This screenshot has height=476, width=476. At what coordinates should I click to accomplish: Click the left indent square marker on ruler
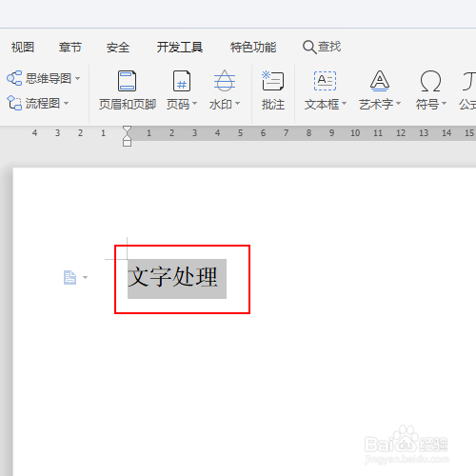click(127, 143)
